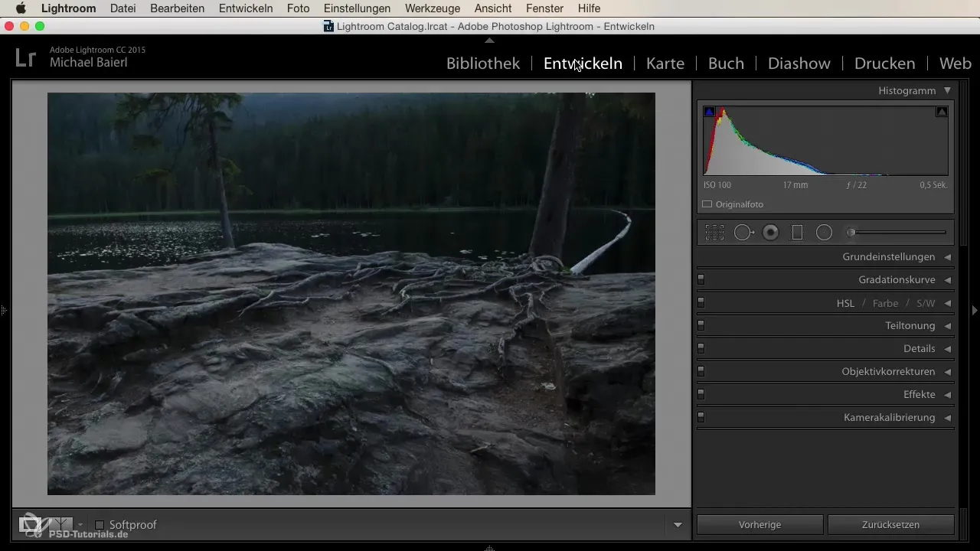
Task: Expand the Kamerakalibrierung panel triangle
Action: pyautogui.click(x=947, y=418)
